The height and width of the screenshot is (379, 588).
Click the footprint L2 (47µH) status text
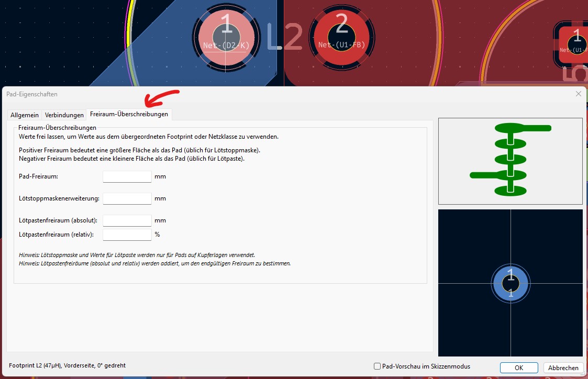coord(67,365)
